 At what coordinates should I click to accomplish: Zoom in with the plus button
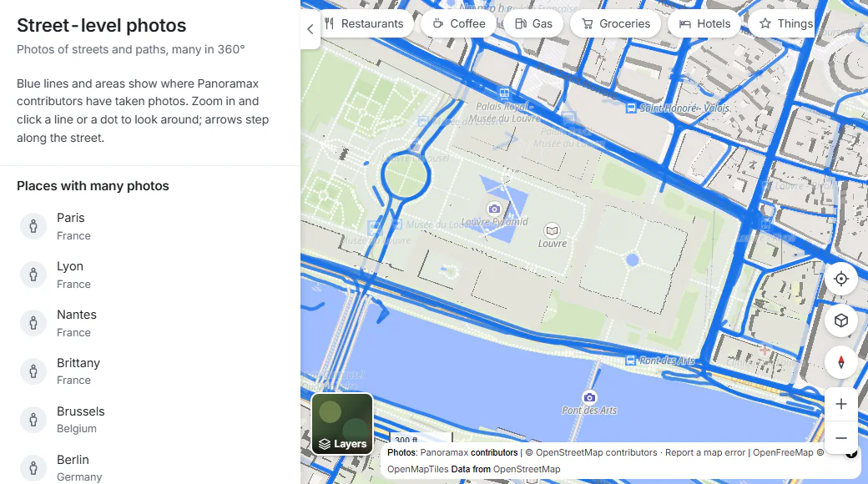(841, 404)
